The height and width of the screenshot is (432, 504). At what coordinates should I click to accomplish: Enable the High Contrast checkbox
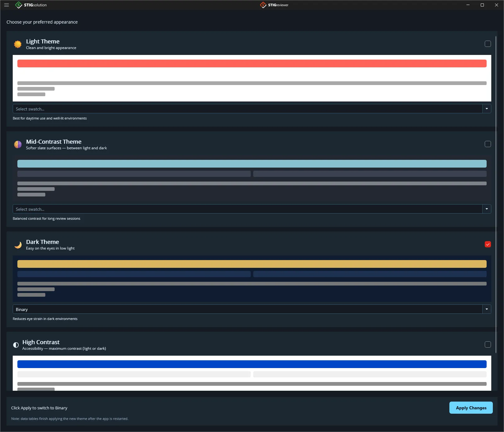(x=488, y=344)
